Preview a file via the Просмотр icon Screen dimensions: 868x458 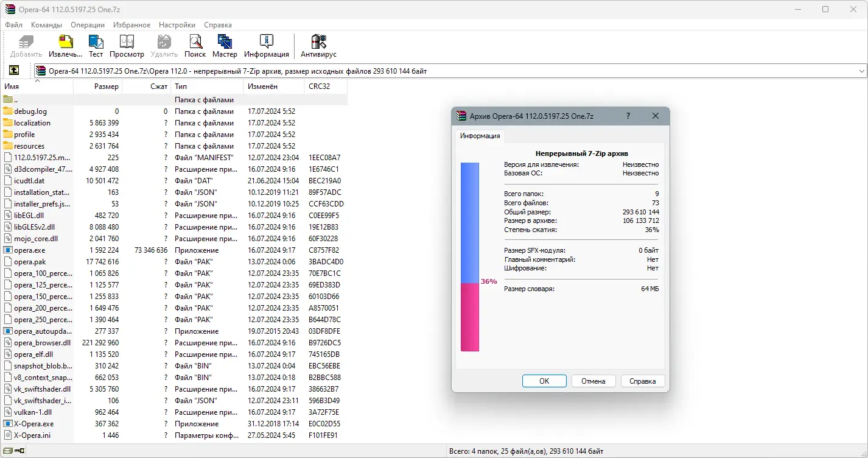[x=127, y=46]
